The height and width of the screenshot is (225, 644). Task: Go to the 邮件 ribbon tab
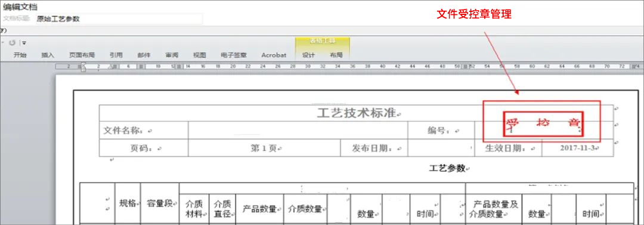pyautogui.click(x=144, y=55)
